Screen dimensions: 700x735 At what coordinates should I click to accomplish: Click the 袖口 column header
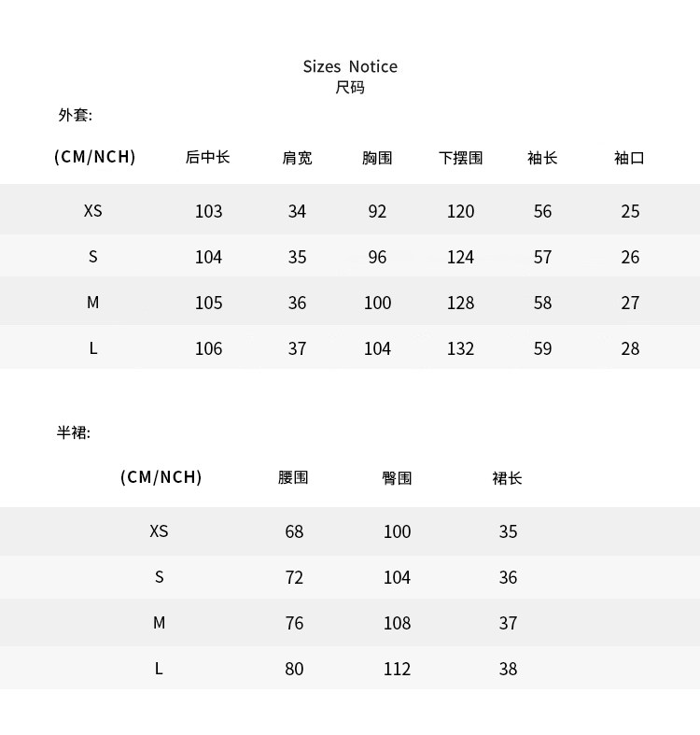point(629,158)
